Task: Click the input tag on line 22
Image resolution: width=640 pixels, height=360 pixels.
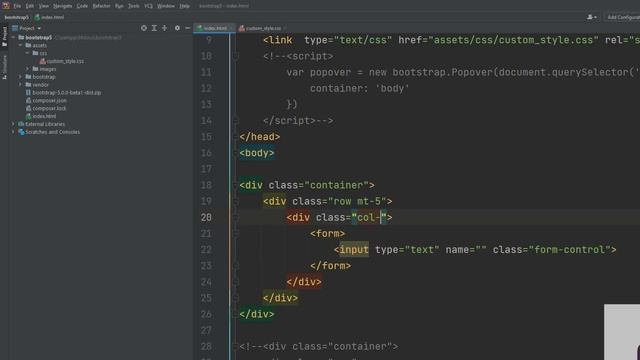Action: (x=354, y=250)
